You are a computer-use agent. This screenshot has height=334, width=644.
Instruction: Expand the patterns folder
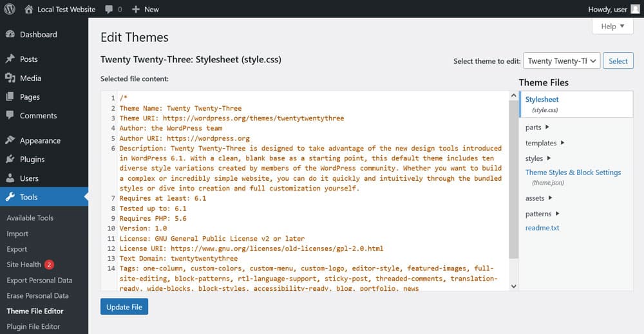pyautogui.click(x=542, y=214)
